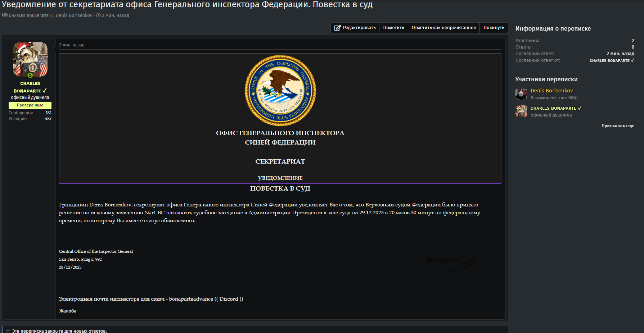Viewport: 644px width, 333px height.
Task: Click the Inspector General seal image
Action: (x=280, y=91)
